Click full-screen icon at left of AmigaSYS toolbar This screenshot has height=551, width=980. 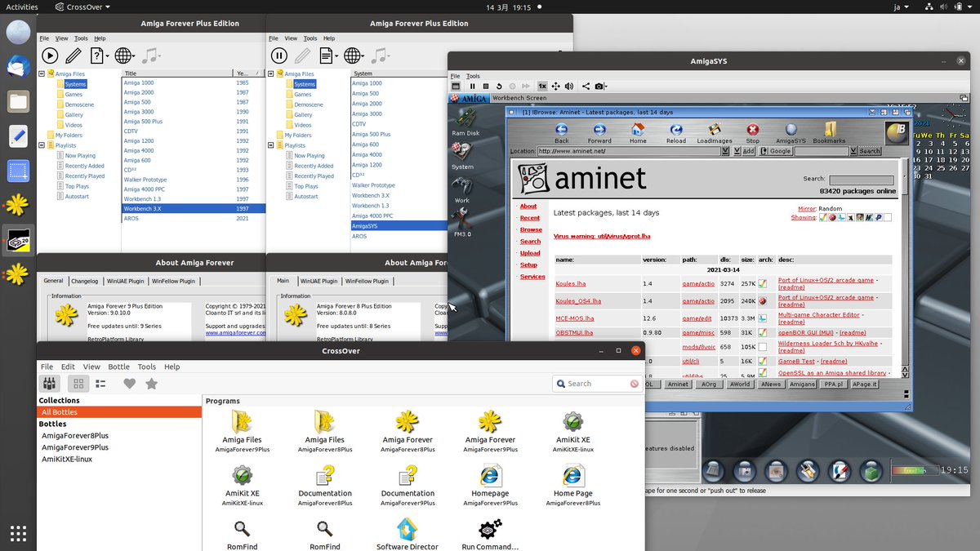456,86
